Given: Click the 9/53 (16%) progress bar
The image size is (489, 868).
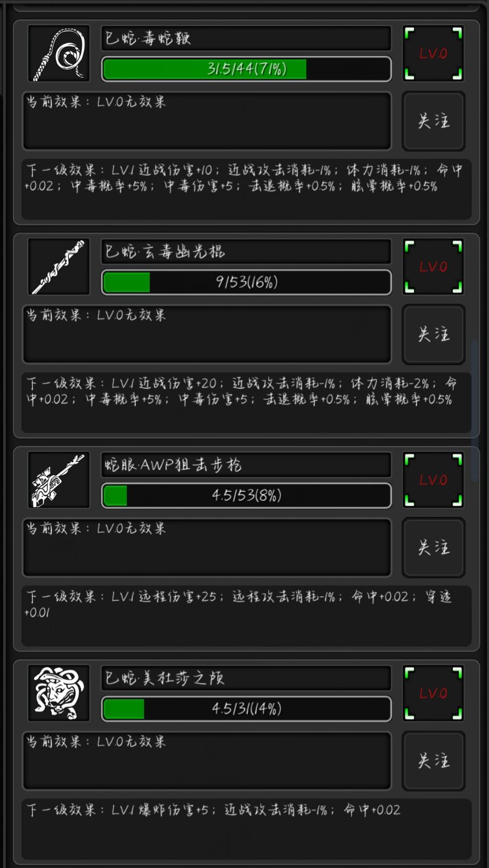Looking at the screenshot, I should click(246, 282).
